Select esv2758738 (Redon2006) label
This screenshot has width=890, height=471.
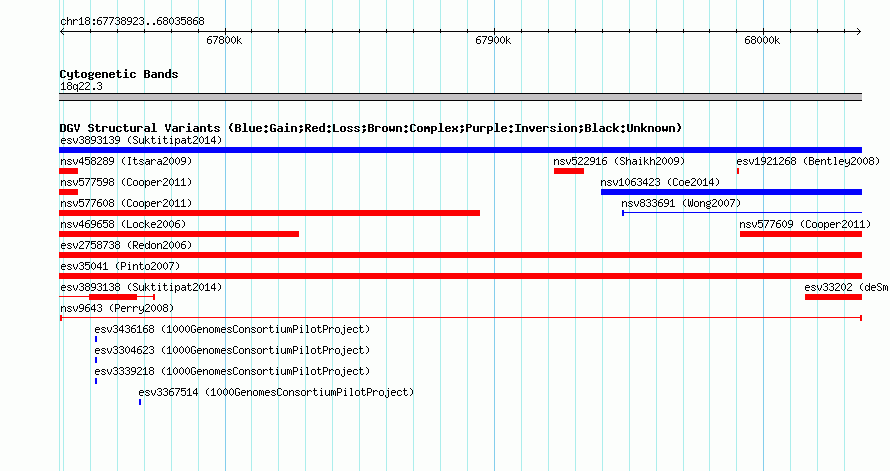pos(126,245)
